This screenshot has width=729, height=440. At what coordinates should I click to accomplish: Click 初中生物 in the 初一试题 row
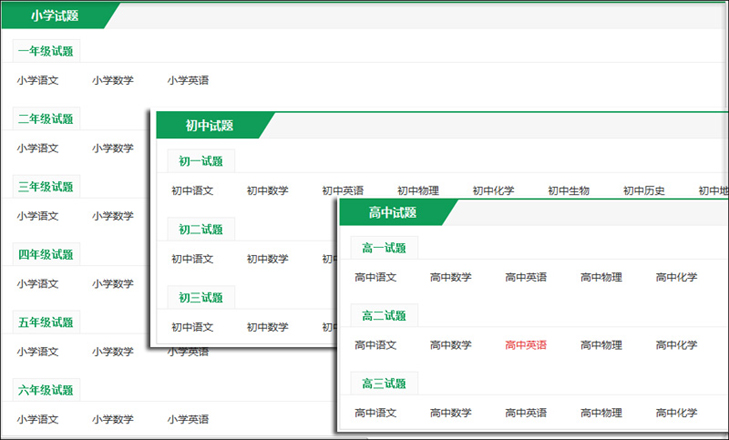tap(569, 191)
